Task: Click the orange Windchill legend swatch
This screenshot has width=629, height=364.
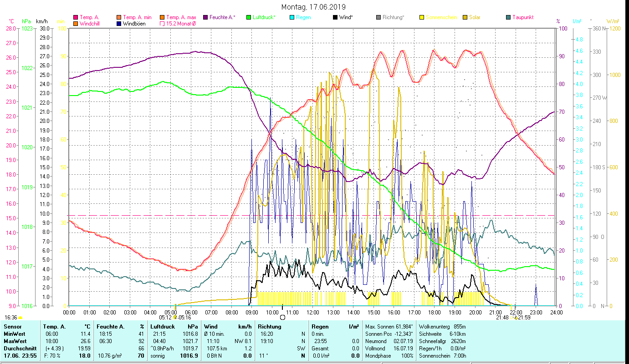Action: [x=76, y=24]
